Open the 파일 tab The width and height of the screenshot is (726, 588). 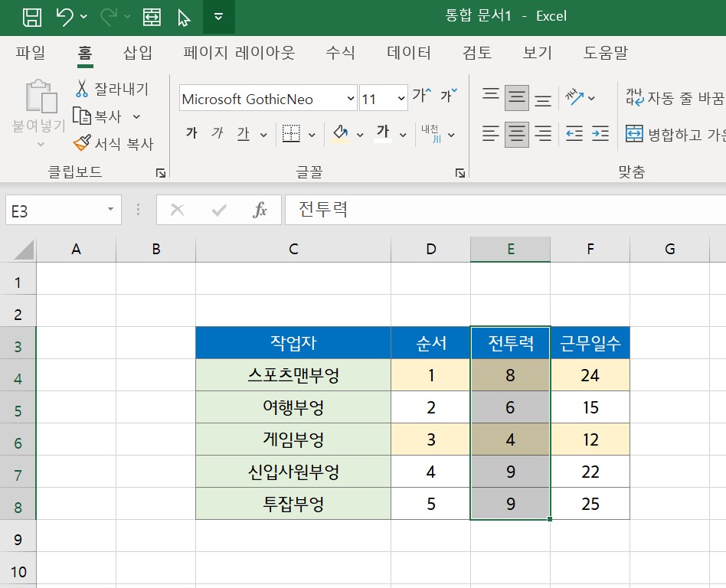(x=30, y=53)
